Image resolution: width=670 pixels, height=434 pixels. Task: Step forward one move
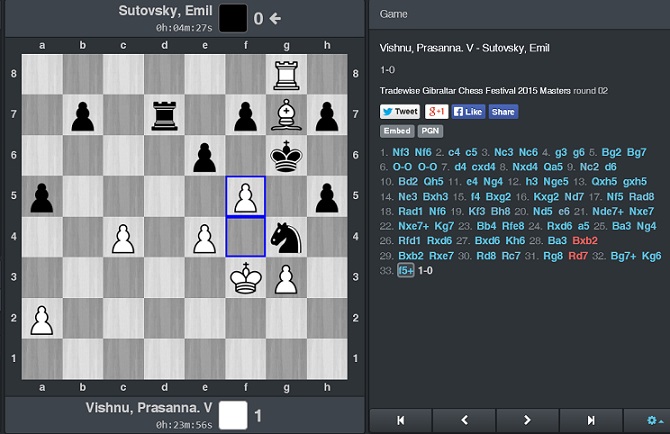(x=527, y=420)
